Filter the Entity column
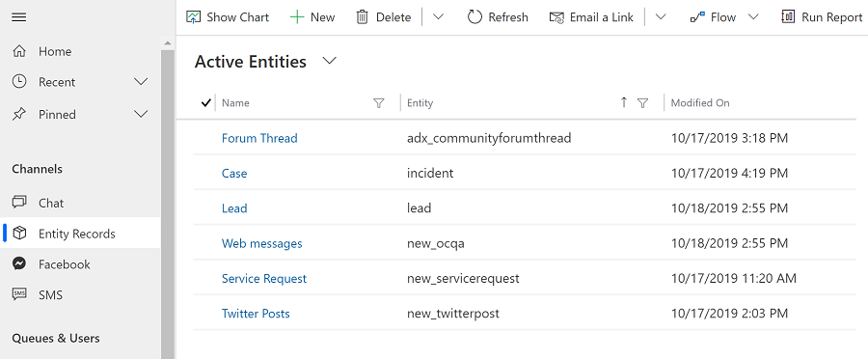 click(x=642, y=102)
